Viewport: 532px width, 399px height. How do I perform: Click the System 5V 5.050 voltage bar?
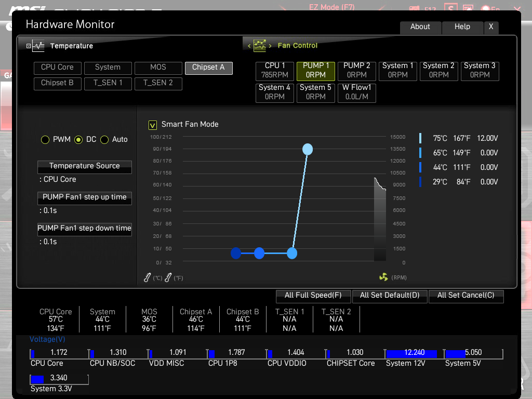click(474, 353)
